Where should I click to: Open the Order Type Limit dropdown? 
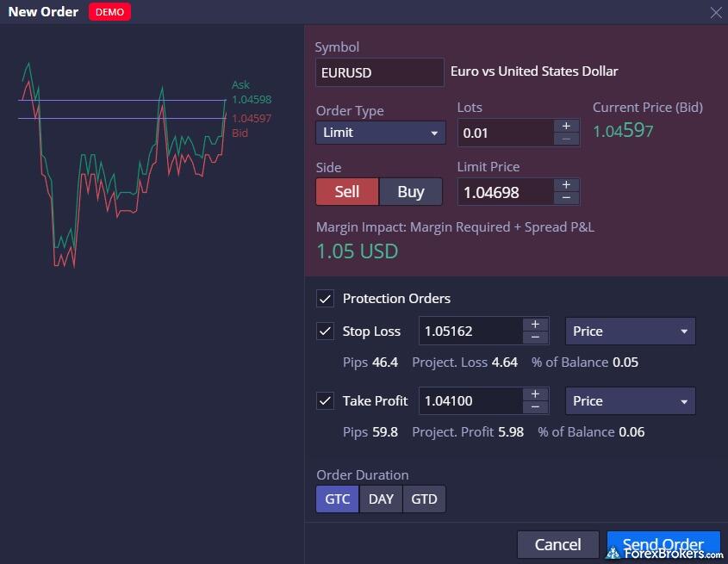point(381,133)
